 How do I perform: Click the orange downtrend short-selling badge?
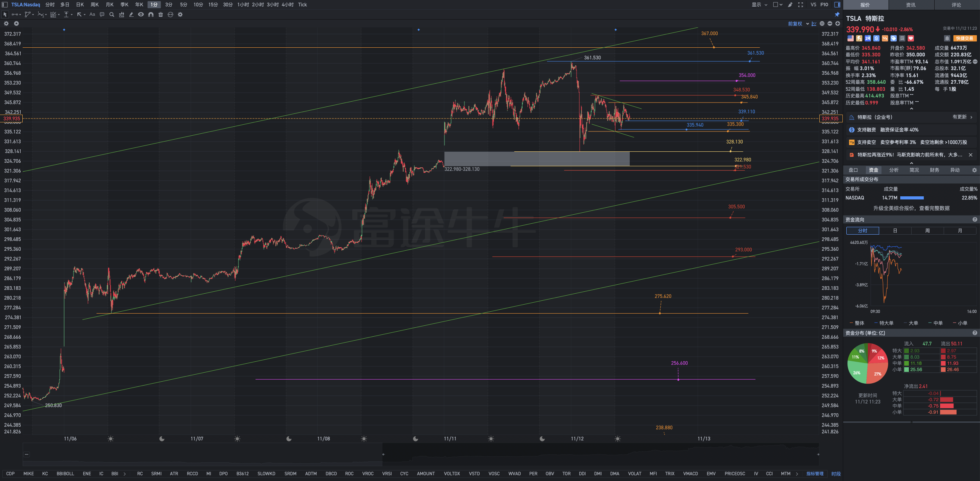point(885,38)
